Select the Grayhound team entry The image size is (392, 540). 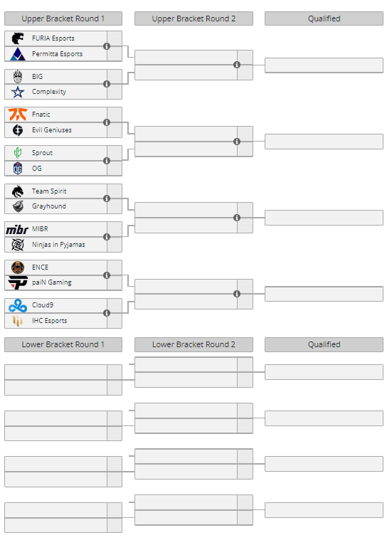(x=55, y=206)
